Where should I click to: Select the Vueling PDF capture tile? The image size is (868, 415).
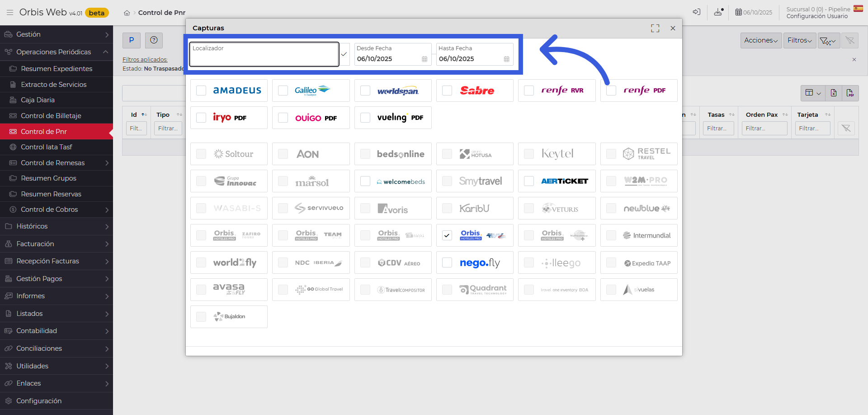(x=393, y=118)
